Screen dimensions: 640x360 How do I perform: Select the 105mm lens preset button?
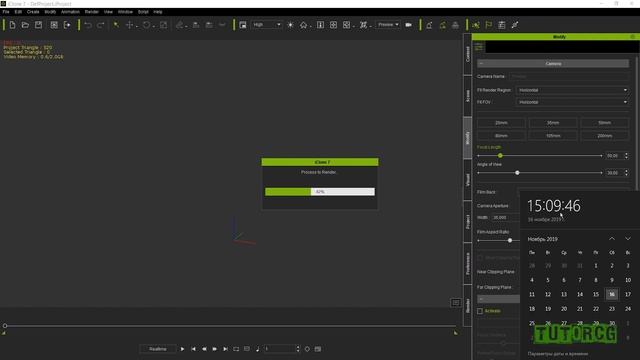(553, 136)
